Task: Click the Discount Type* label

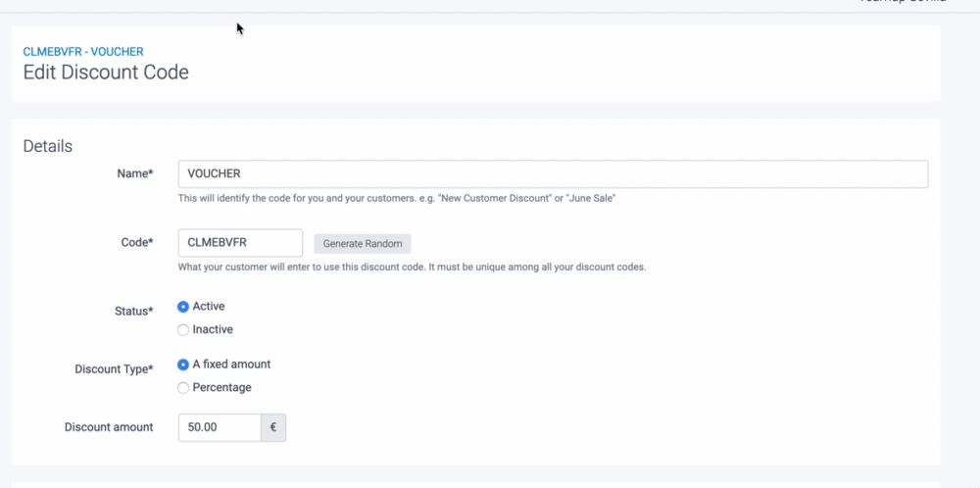Action: point(114,369)
